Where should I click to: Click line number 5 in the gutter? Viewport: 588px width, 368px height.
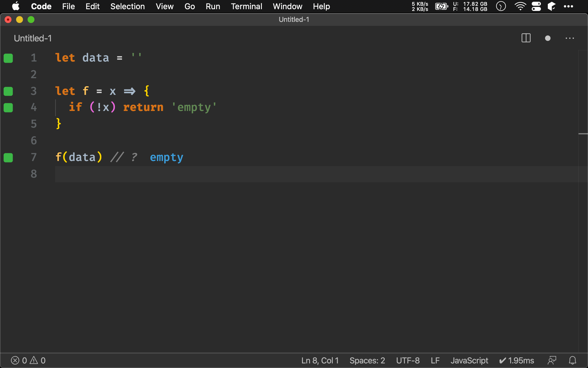pyautogui.click(x=34, y=124)
